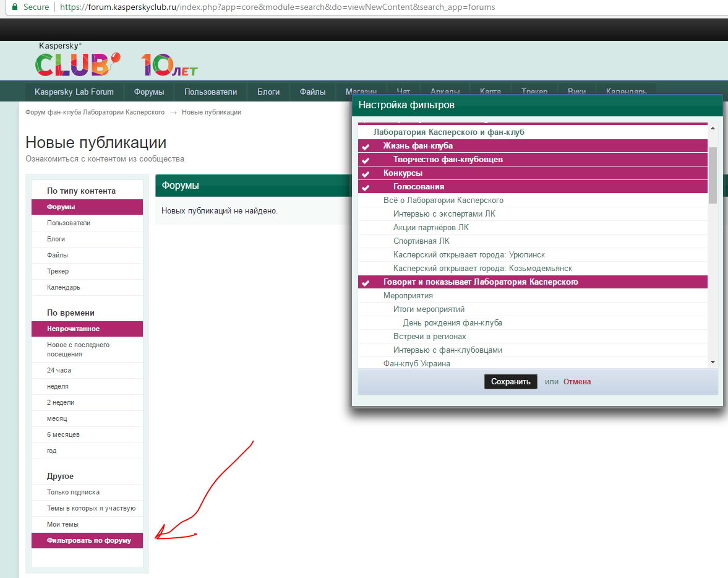Open Форумы in navigation bar

(x=149, y=92)
